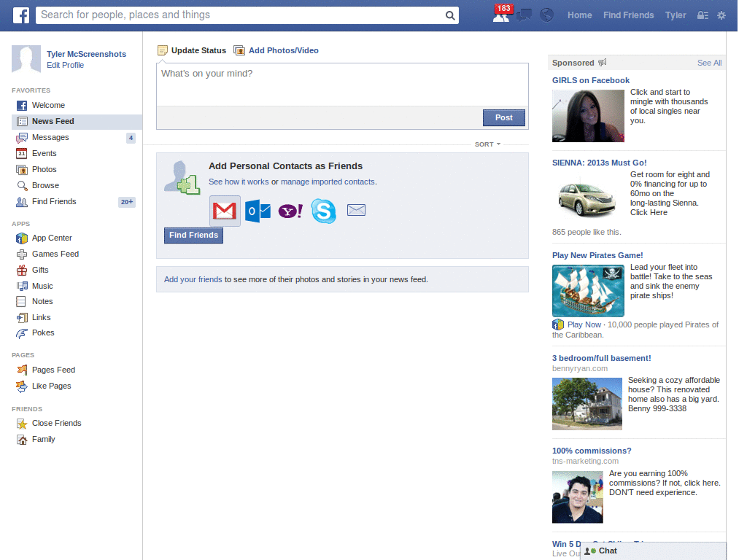Click the search magnifier icon
Image resolution: width=747 pixels, height=560 pixels.
click(x=449, y=15)
